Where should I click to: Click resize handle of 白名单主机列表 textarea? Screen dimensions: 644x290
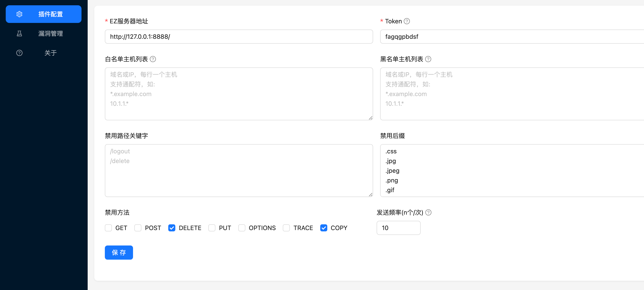pos(370,118)
